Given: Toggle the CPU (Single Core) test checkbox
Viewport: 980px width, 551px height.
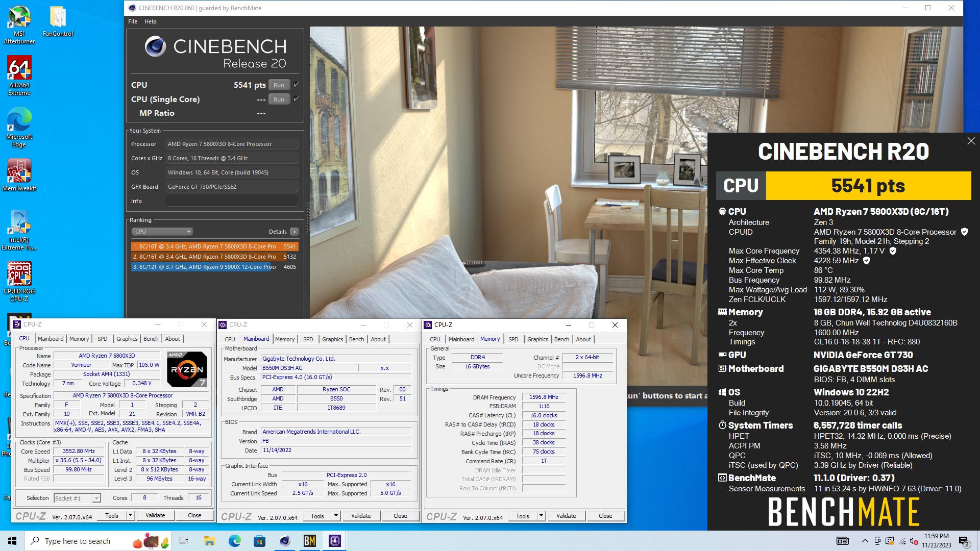Looking at the screenshot, I should (x=296, y=99).
